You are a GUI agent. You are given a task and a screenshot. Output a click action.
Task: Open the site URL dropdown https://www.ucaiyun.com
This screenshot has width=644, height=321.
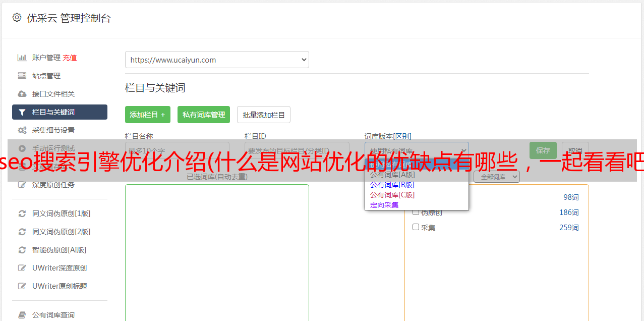(x=217, y=60)
